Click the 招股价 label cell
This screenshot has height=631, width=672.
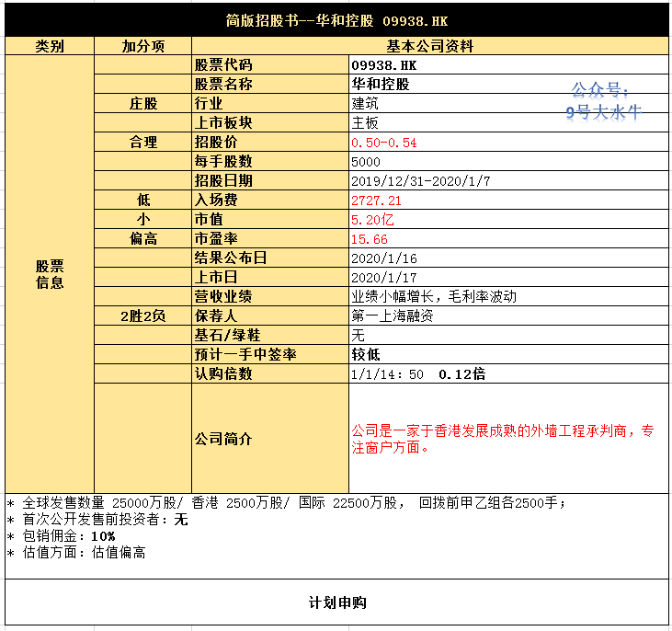coord(270,142)
